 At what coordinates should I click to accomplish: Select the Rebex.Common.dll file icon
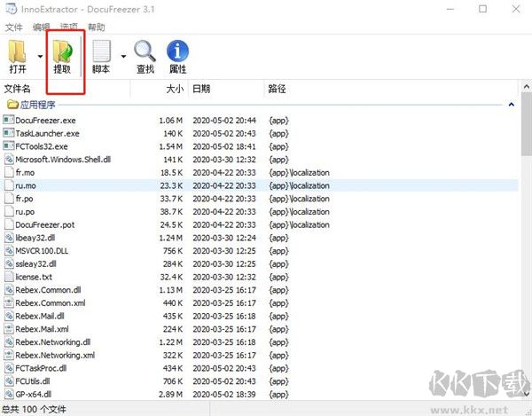9,290
